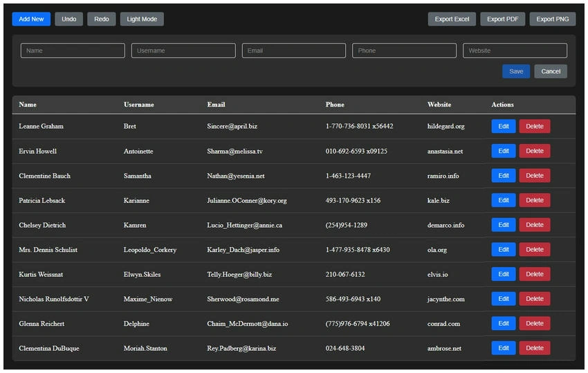Delete Mrs. Dennis Schulist's row

click(534, 250)
